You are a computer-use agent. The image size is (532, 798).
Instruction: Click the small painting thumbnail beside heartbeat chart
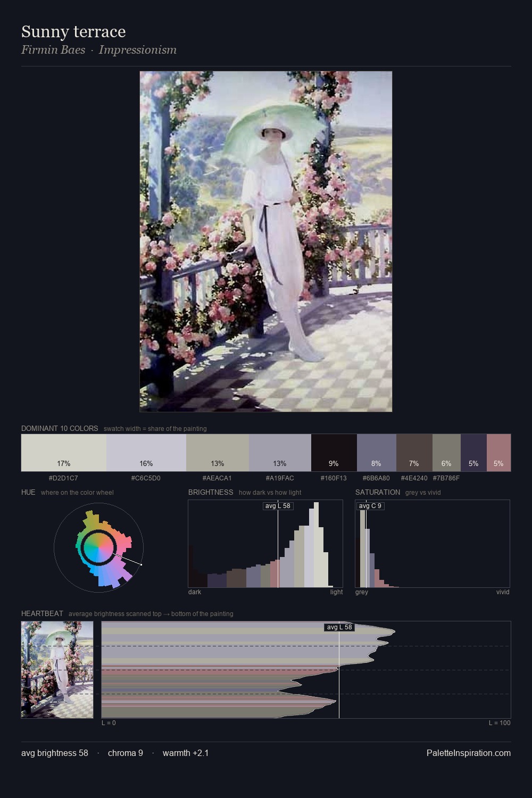[x=57, y=669]
